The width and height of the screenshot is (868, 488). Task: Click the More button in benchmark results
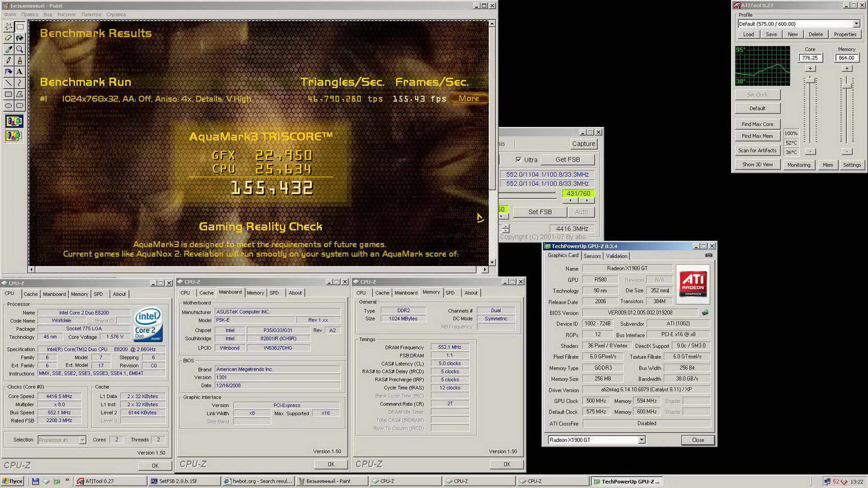pos(469,99)
